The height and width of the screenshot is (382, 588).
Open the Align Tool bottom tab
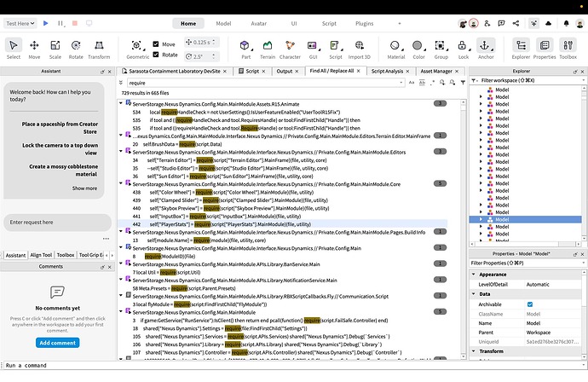pos(41,255)
